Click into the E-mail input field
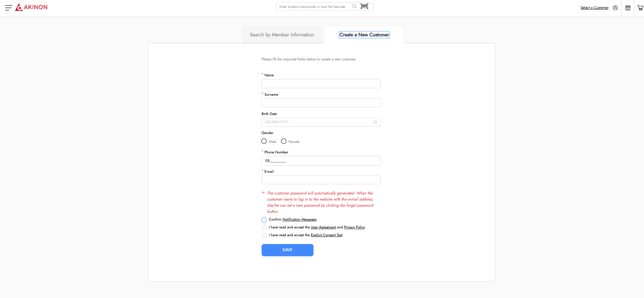The height and width of the screenshot is (298, 644). tap(321, 180)
